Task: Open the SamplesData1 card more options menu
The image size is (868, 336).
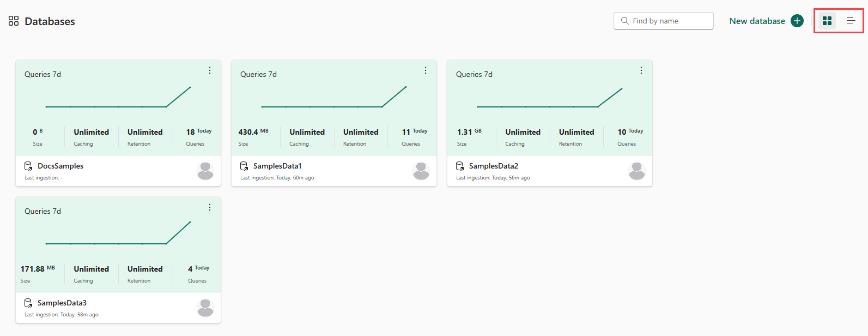Action: pos(426,70)
